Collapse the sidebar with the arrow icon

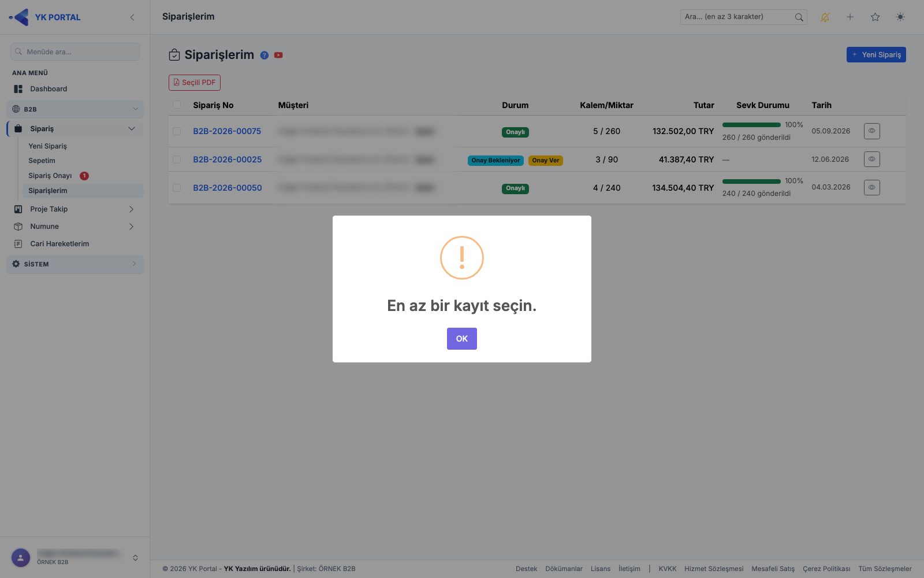(x=132, y=17)
